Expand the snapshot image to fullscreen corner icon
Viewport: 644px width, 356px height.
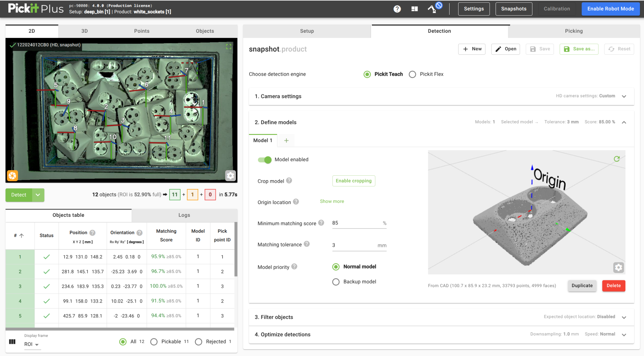click(229, 46)
